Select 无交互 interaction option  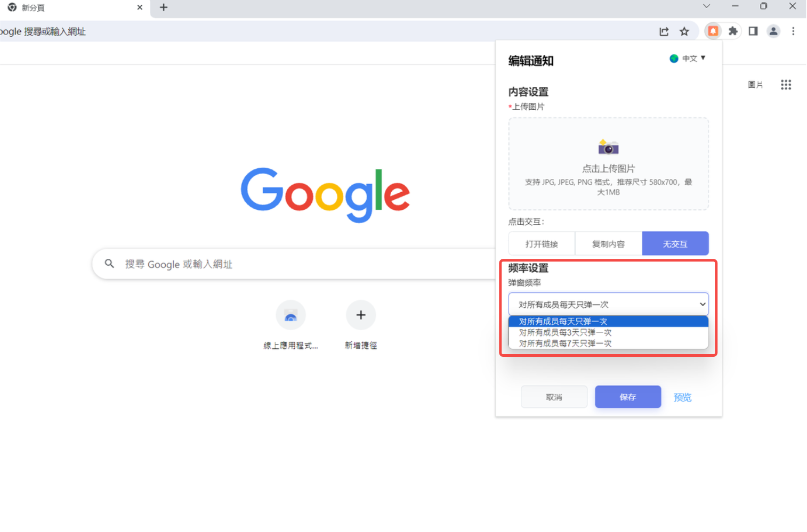pos(675,244)
